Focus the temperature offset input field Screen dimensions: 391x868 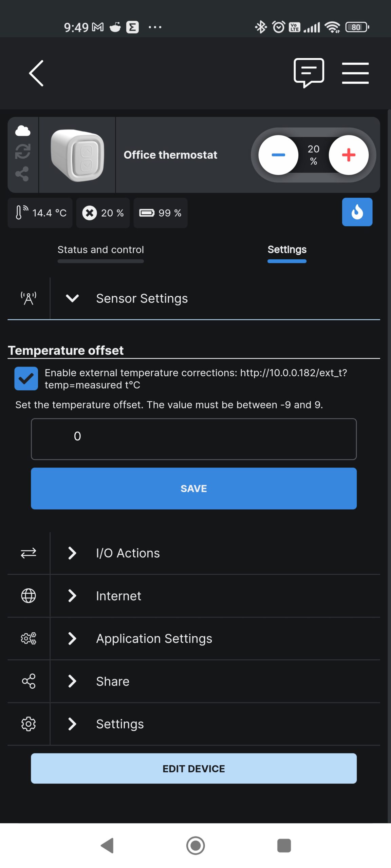(x=194, y=439)
